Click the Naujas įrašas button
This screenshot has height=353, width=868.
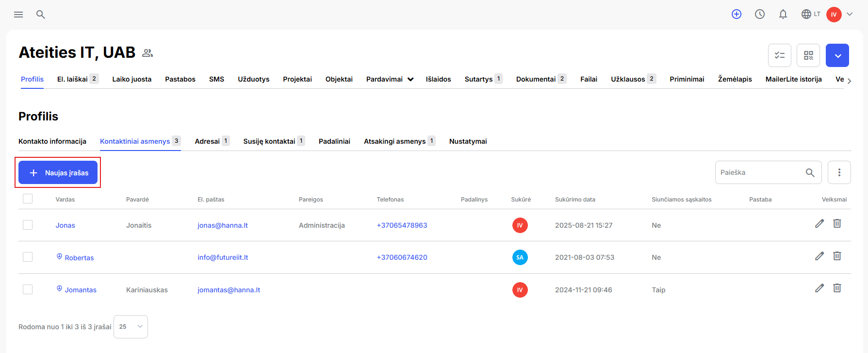pyautogui.click(x=58, y=172)
